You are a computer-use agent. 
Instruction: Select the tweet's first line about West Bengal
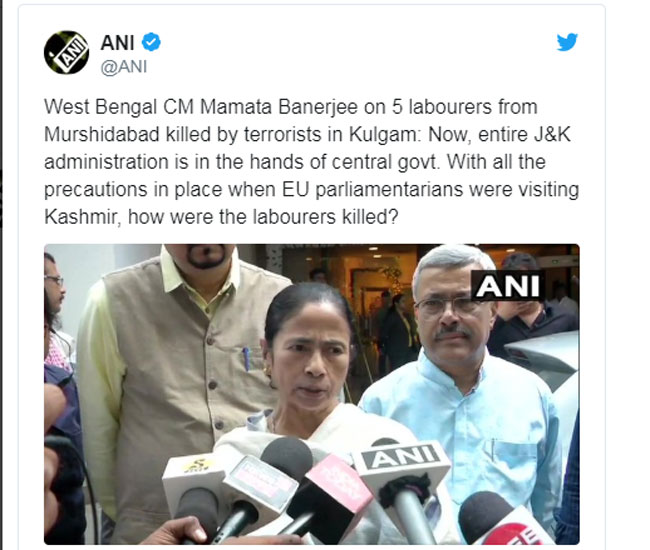coord(291,107)
